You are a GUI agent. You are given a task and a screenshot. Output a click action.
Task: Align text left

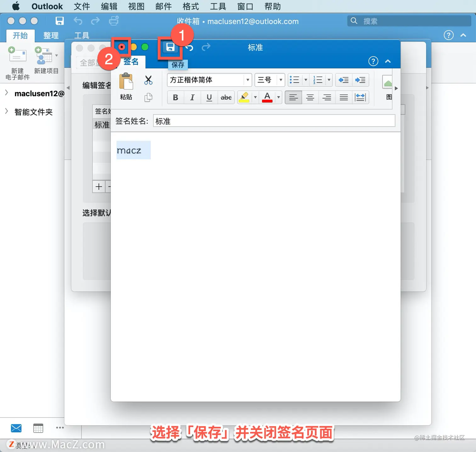[293, 98]
